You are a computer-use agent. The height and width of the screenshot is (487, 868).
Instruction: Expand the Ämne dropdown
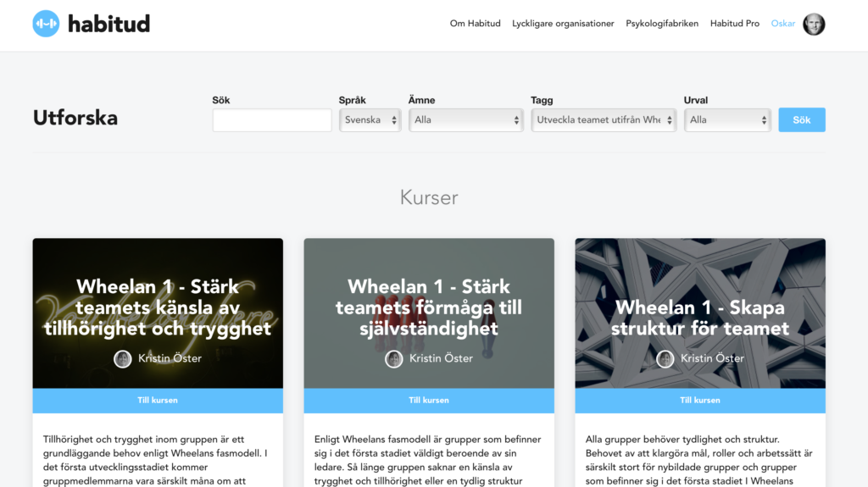pos(466,120)
